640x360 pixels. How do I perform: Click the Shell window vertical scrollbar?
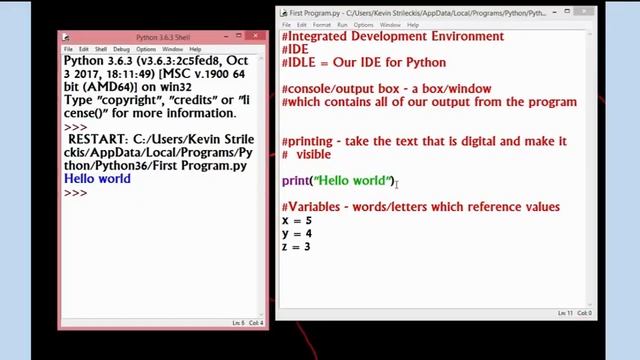click(x=261, y=186)
